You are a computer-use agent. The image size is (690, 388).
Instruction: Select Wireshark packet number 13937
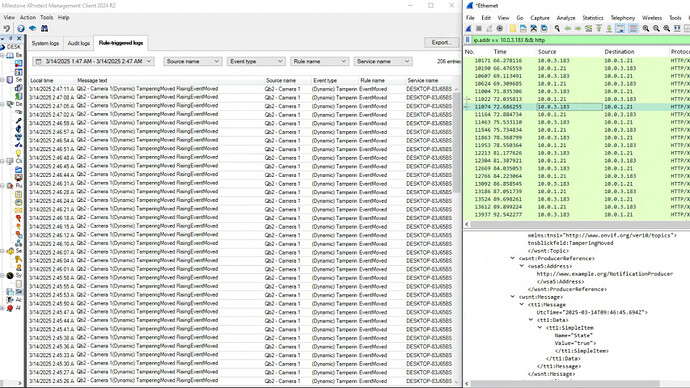[x=577, y=215]
